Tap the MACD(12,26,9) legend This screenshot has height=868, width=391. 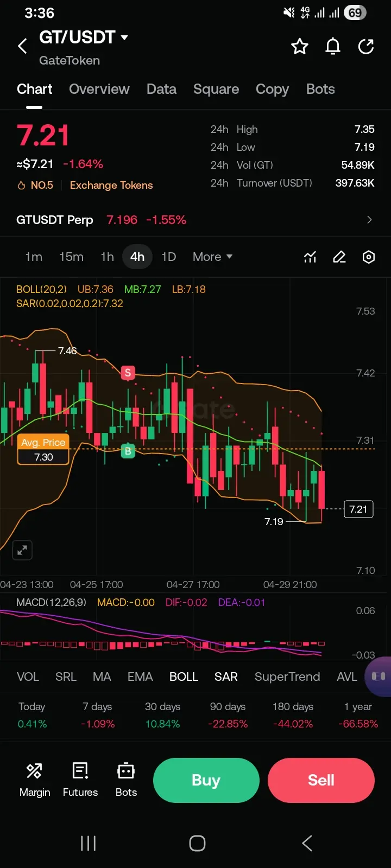[x=51, y=603]
